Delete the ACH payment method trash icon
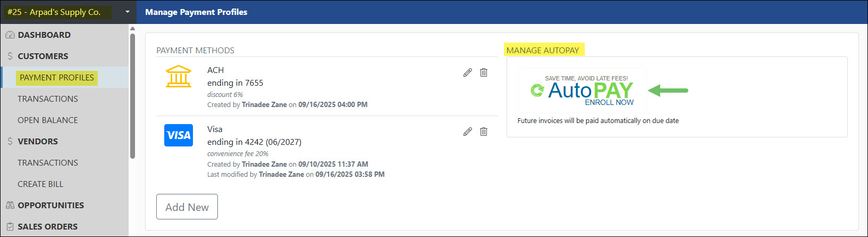 click(484, 72)
